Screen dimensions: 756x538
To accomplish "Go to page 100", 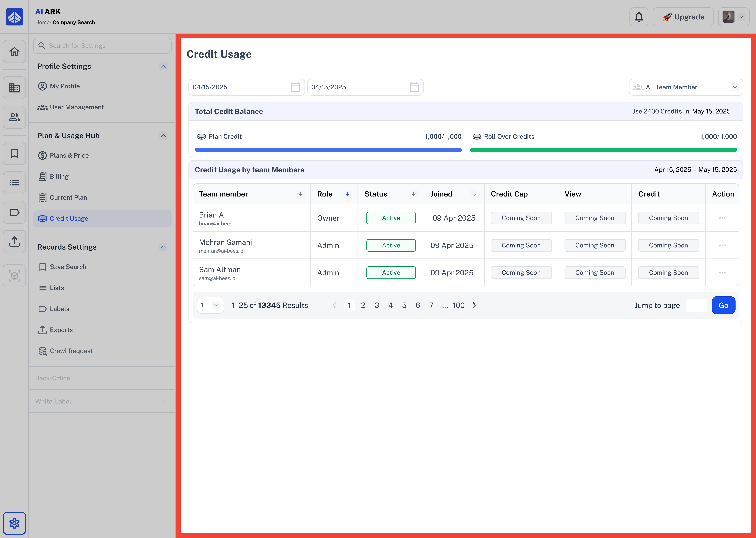I will click(x=459, y=305).
